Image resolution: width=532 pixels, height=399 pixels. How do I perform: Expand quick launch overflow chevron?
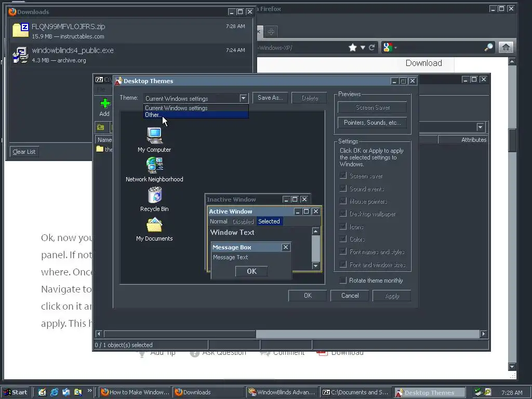(89, 391)
